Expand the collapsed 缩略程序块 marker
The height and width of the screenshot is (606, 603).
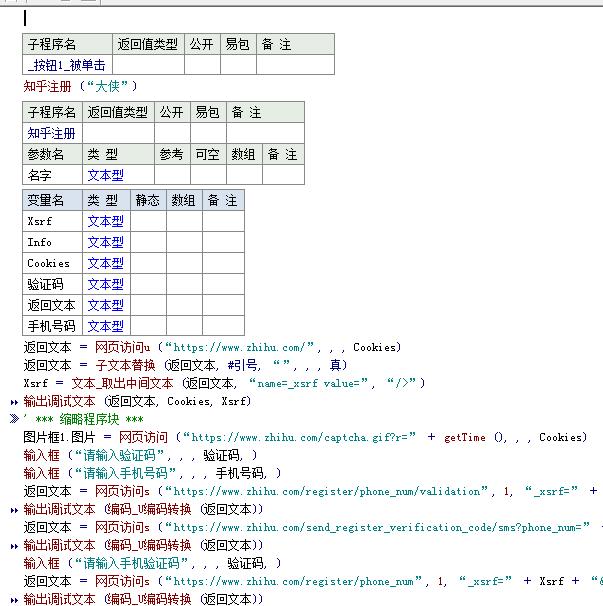pos(14,419)
